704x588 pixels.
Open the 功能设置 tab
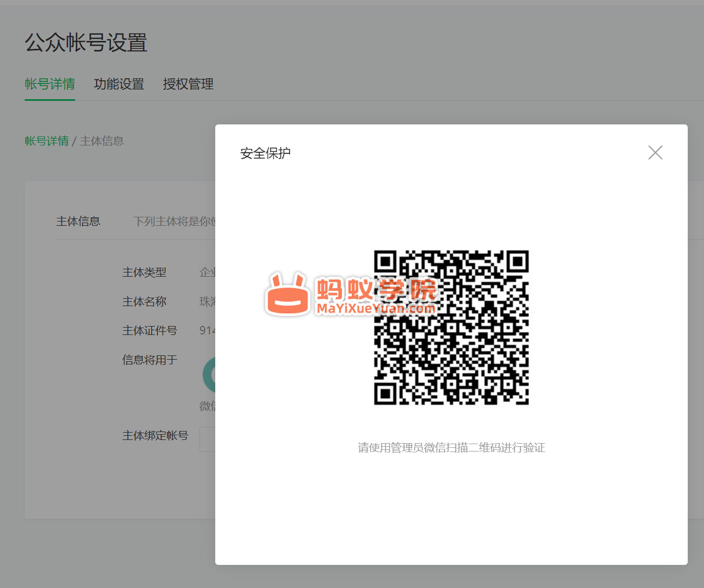[x=119, y=84]
